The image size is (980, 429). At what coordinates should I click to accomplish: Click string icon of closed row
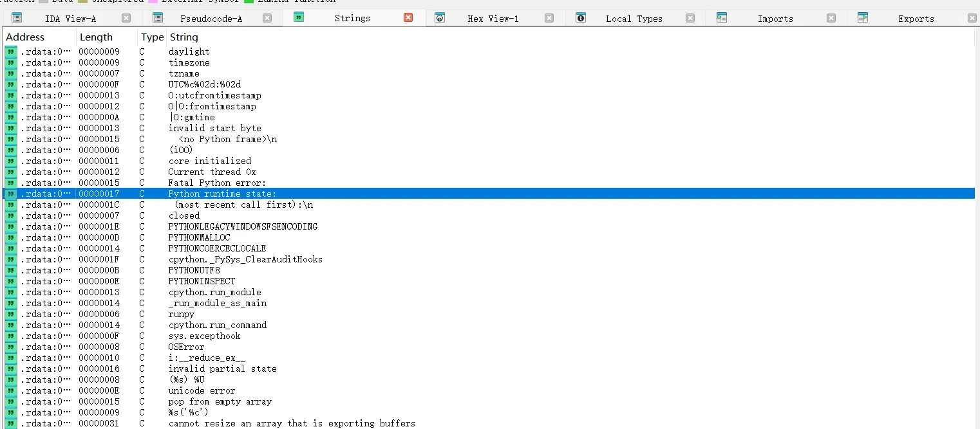[x=11, y=215]
